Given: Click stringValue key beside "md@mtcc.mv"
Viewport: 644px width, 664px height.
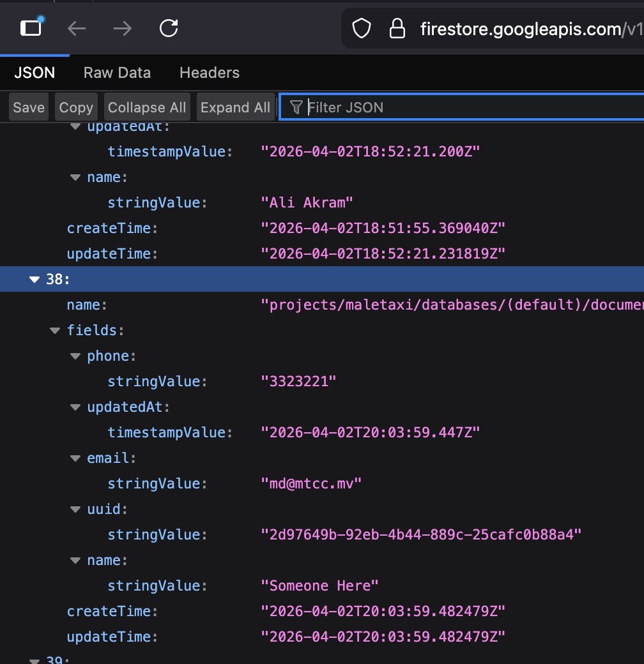Looking at the screenshot, I should [157, 483].
